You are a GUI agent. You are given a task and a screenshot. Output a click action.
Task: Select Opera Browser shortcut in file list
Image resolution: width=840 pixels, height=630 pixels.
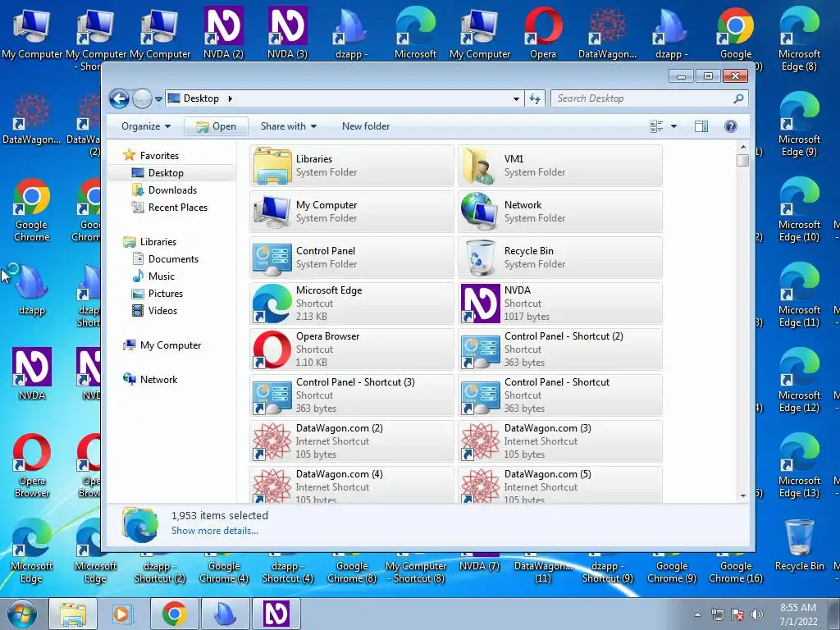point(352,349)
